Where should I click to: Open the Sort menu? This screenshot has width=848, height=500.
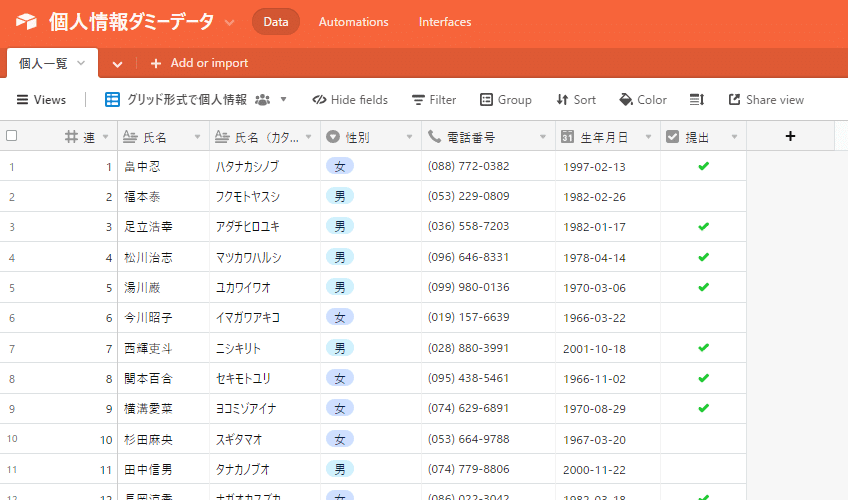tap(576, 99)
